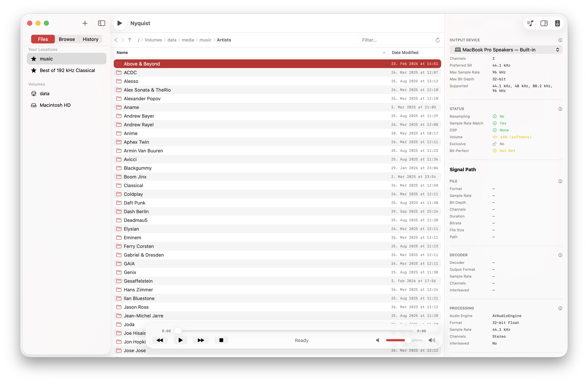Navigate to music in the breadcrumb
The width and height of the screenshot is (588, 384).
(x=205, y=40)
